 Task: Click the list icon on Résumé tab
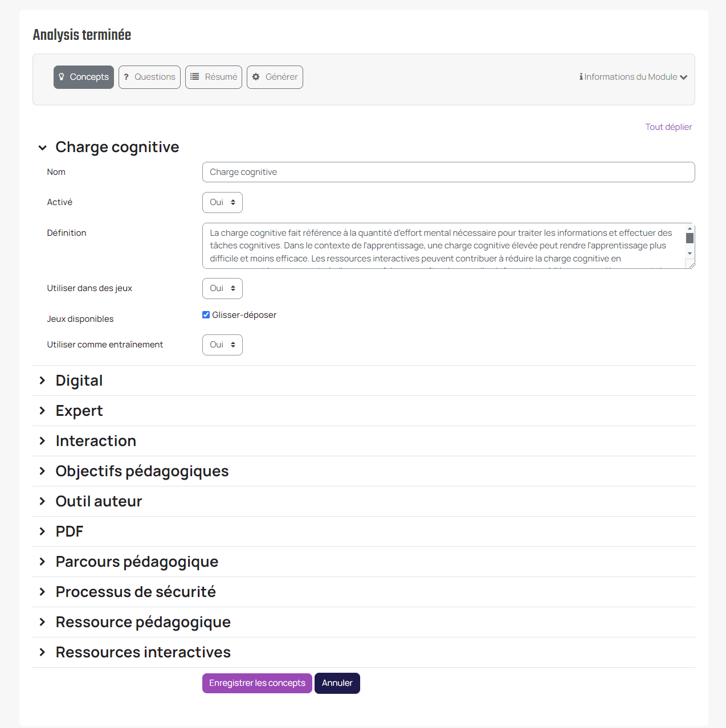(195, 77)
